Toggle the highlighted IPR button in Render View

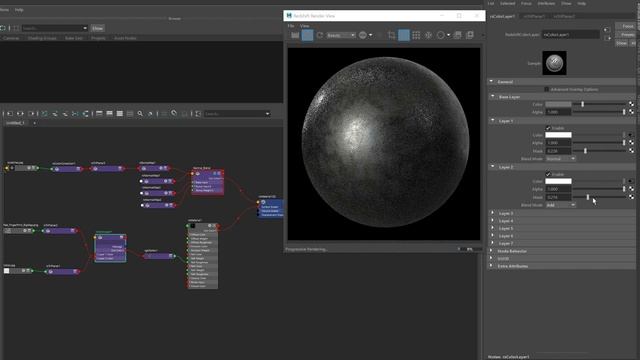coord(307,36)
